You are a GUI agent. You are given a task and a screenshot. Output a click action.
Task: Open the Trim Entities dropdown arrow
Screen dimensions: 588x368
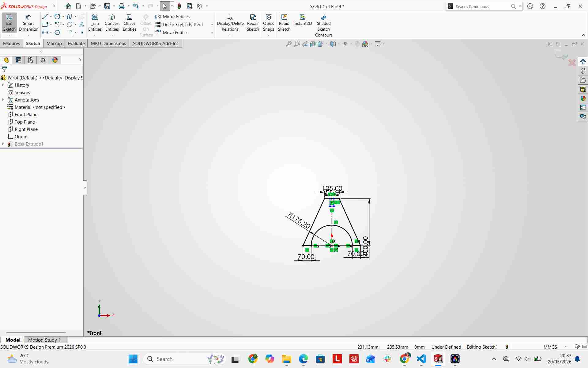(95, 35)
